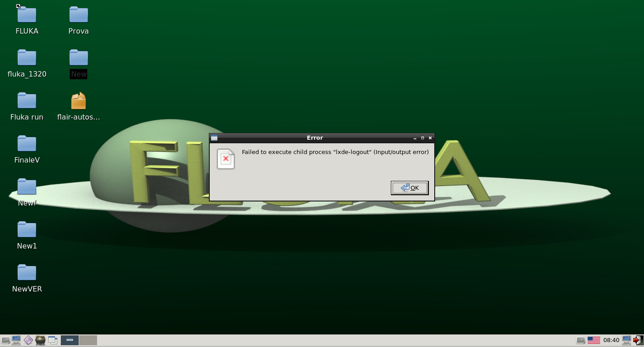The image size is (644, 347).
Task: Maximize the Error dialog window
Action: tap(423, 138)
